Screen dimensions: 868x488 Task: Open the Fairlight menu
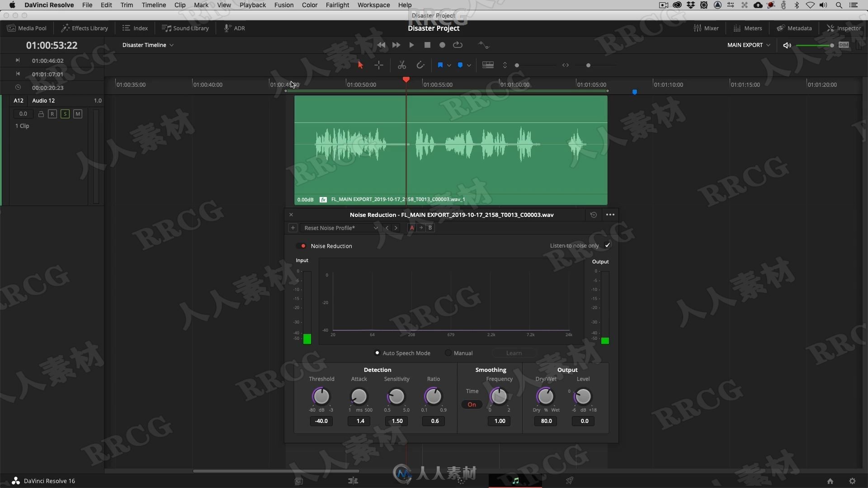[337, 5]
